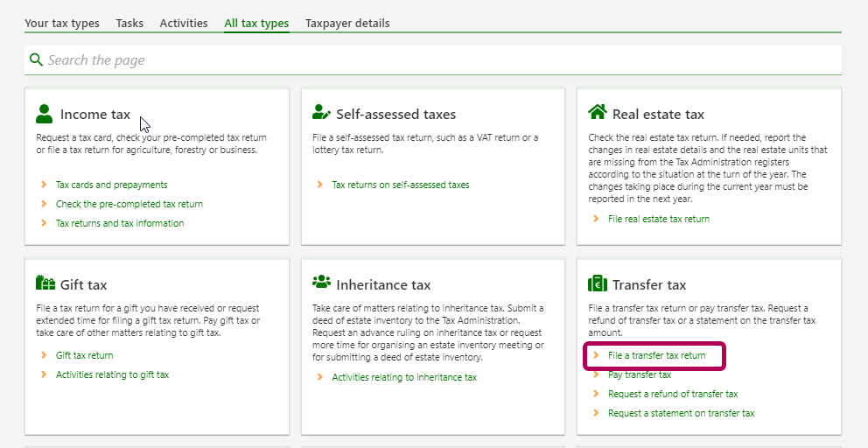Open Tax returns on self-assessed taxes
Viewport: 868px width, 448px height.
pyautogui.click(x=400, y=185)
